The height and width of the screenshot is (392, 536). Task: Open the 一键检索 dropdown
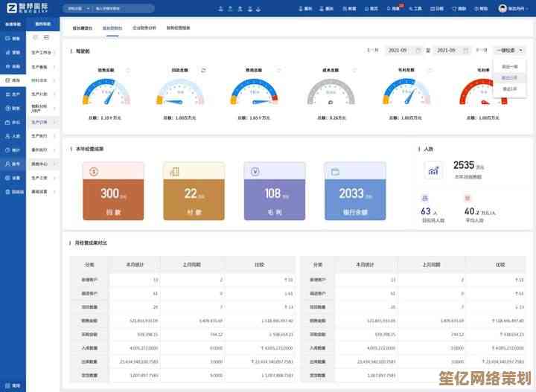click(x=509, y=51)
